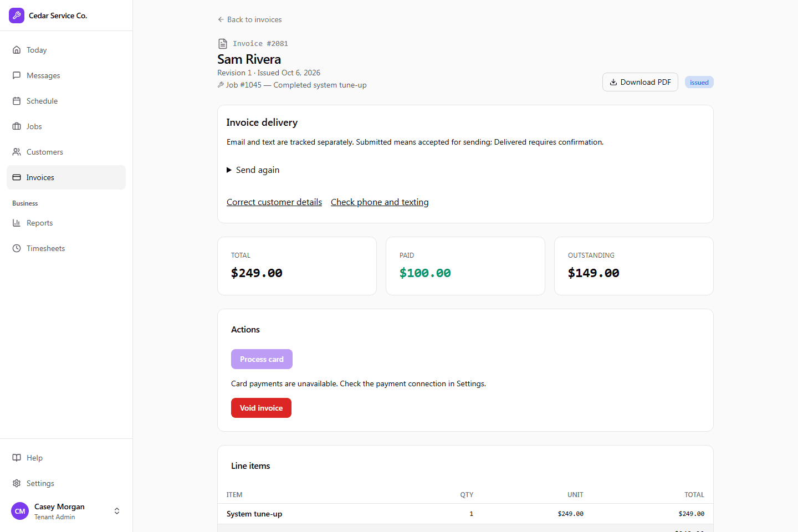Open the Help page
The height and width of the screenshot is (532, 798).
point(66,458)
